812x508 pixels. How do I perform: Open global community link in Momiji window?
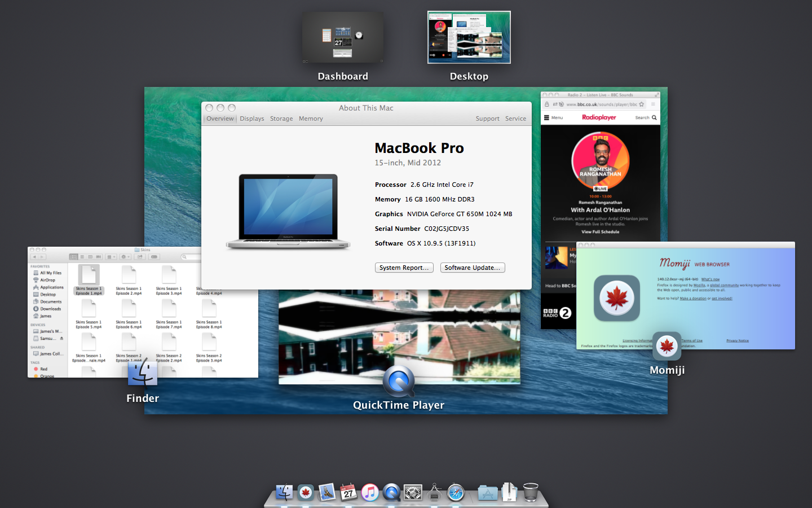point(724,285)
